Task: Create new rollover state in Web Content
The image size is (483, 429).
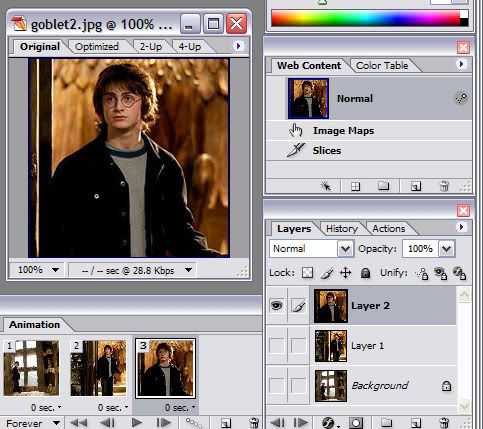Action: point(416,186)
